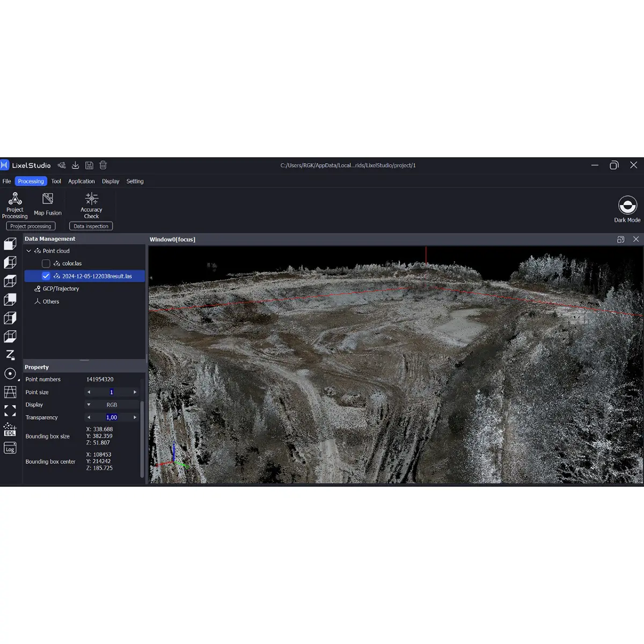Viewport: 644px width, 644px height.
Task: Open the Display RGB dropdown
Action: click(x=112, y=405)
